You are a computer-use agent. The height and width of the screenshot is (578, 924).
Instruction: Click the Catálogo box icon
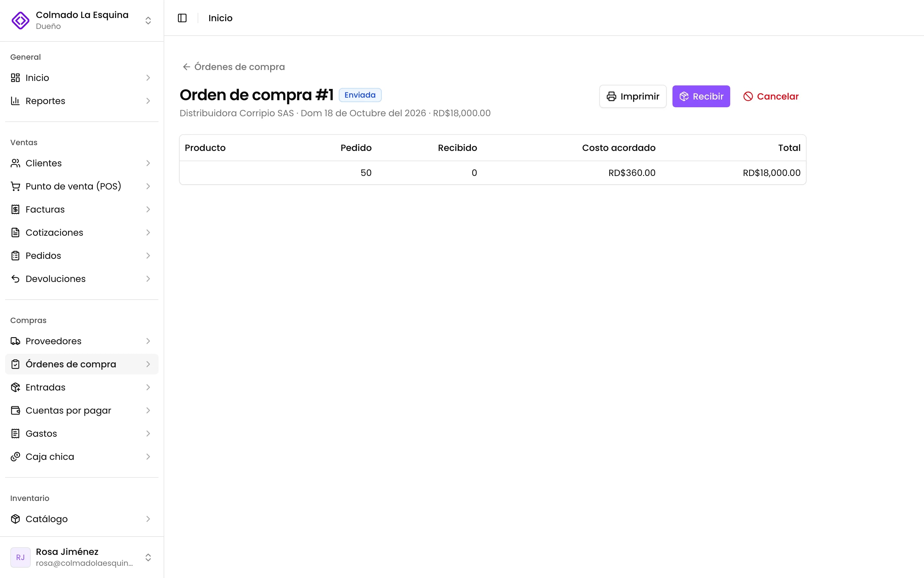point(15,519)
